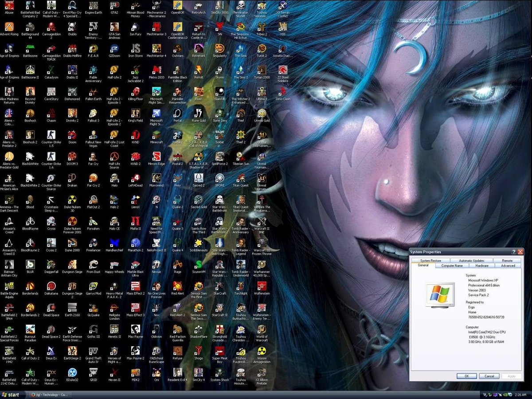532x399 pixels.
Task: Select the Earth 2160 shortcut
Action: 72,310
